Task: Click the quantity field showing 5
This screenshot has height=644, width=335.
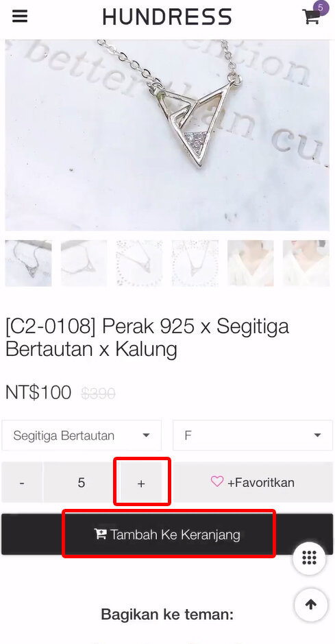Action: point(82,483)
